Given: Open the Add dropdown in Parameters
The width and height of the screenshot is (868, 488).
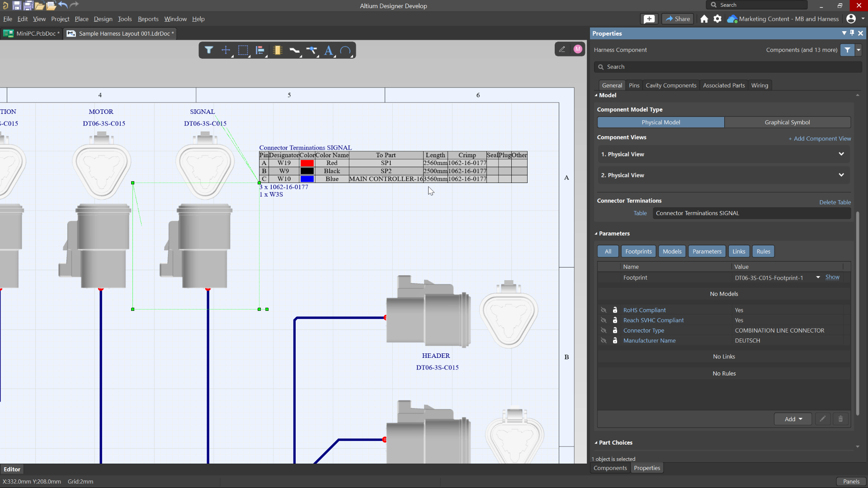Looking at the screenshot, I should click(x=793, y=419).
